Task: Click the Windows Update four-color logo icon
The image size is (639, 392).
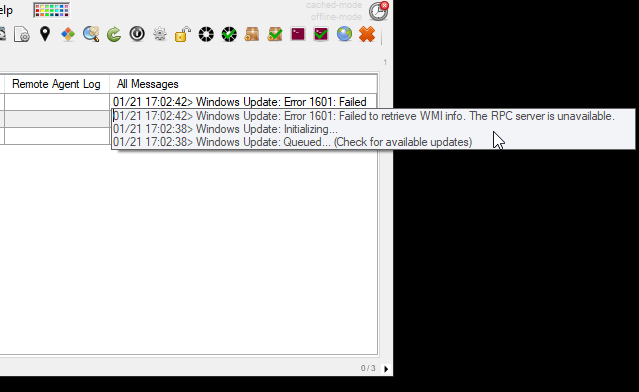Action: click(x=68, y=34)
